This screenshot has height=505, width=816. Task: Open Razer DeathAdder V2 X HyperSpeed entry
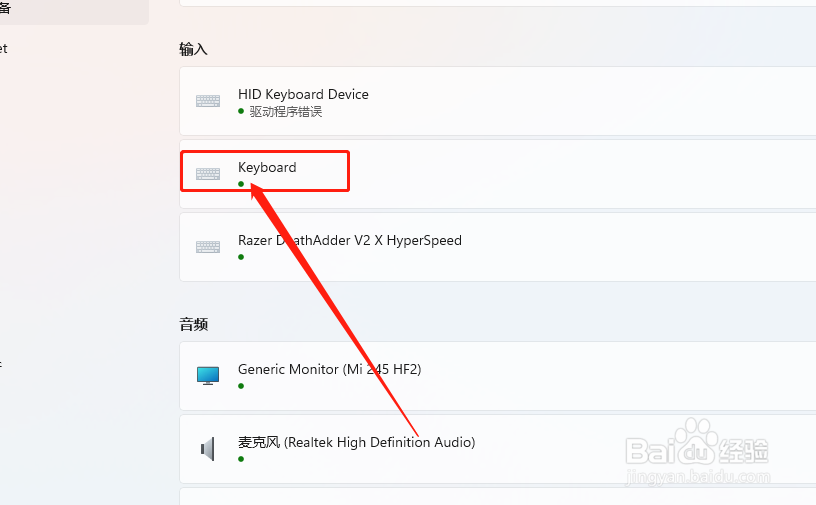tap(498, 247)
